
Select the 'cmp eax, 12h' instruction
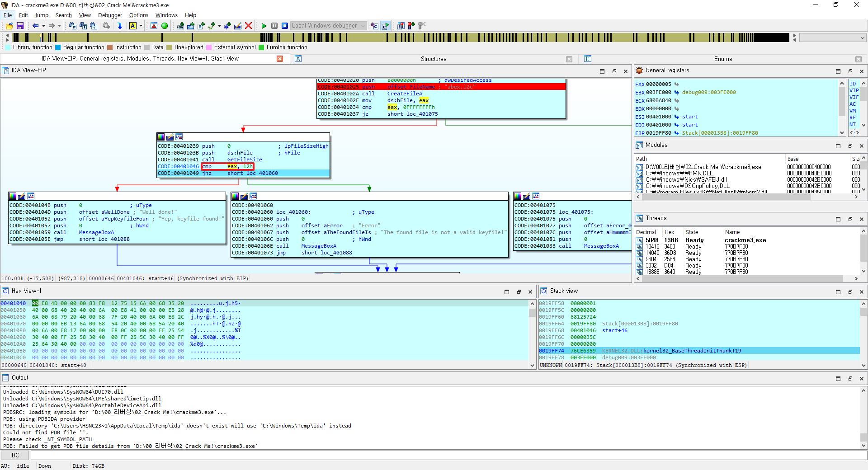[227, 166]
